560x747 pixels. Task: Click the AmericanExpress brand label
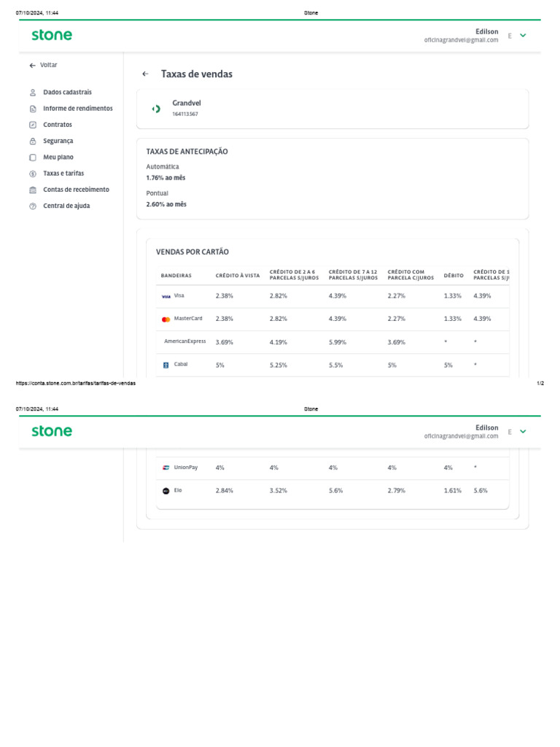[x=184, y=341]
